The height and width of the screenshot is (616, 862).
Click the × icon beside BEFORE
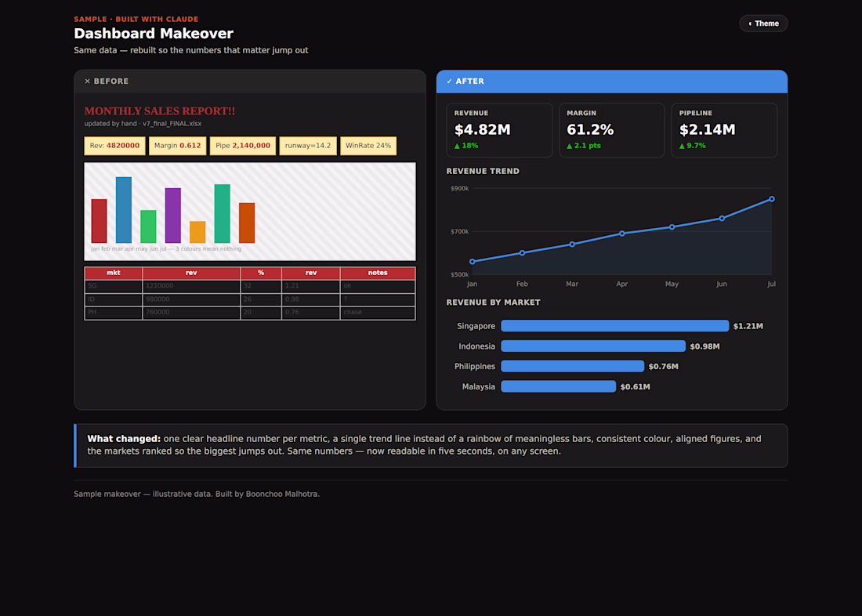coord(88,82)
